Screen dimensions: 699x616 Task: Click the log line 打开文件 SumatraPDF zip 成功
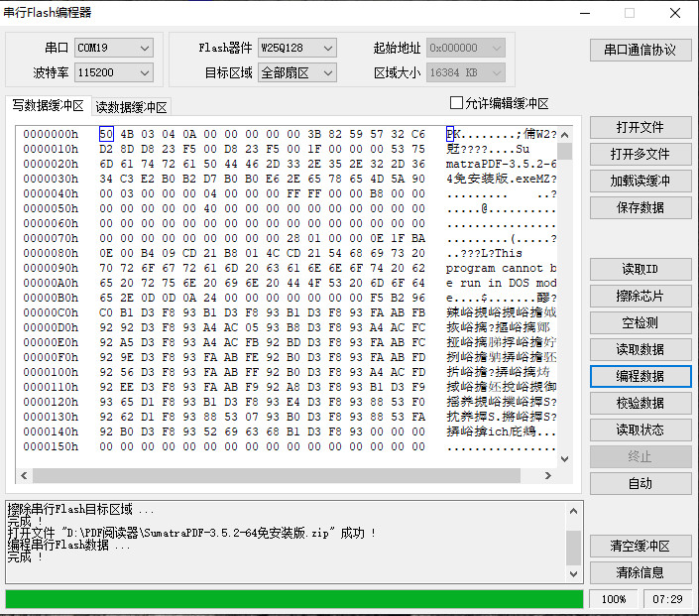click(191, 533)
